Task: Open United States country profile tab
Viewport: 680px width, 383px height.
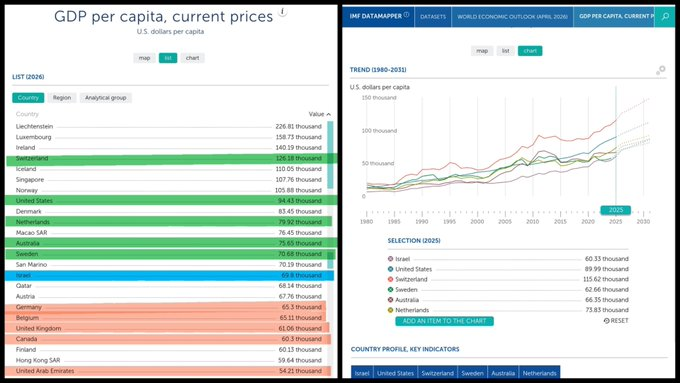Action: coord(395,373)
